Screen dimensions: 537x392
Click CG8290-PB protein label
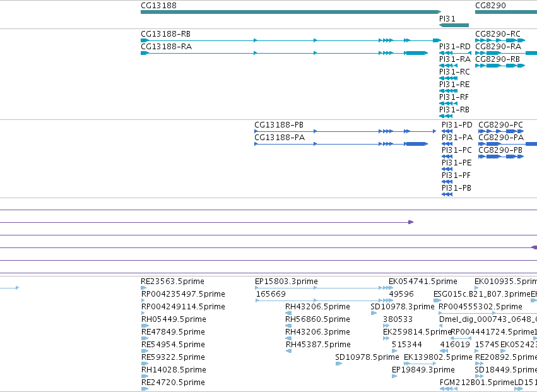500,150
